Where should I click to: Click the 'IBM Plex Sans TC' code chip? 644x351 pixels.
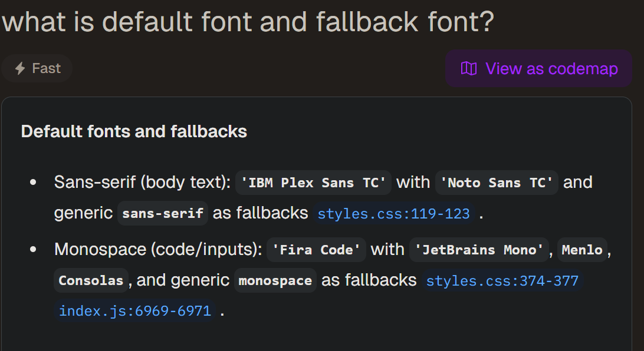pyautogui.click(x=313, y=183)
